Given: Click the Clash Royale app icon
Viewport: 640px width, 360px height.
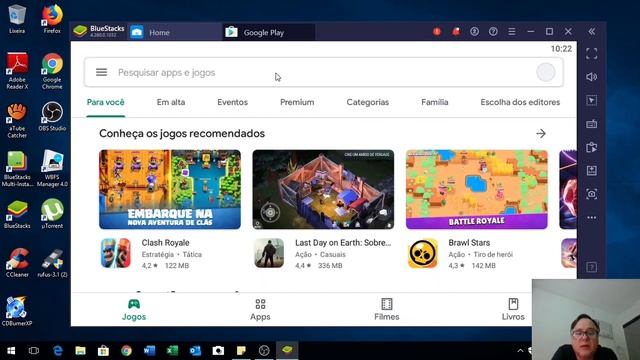Looking at the screenshot, I should pos(116,253).
